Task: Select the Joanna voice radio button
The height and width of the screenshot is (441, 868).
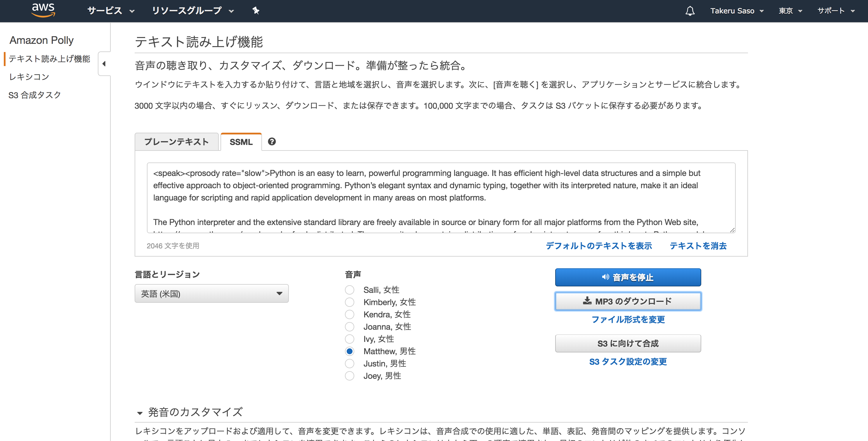Action: pyautogui.click(x=349, y=327)
